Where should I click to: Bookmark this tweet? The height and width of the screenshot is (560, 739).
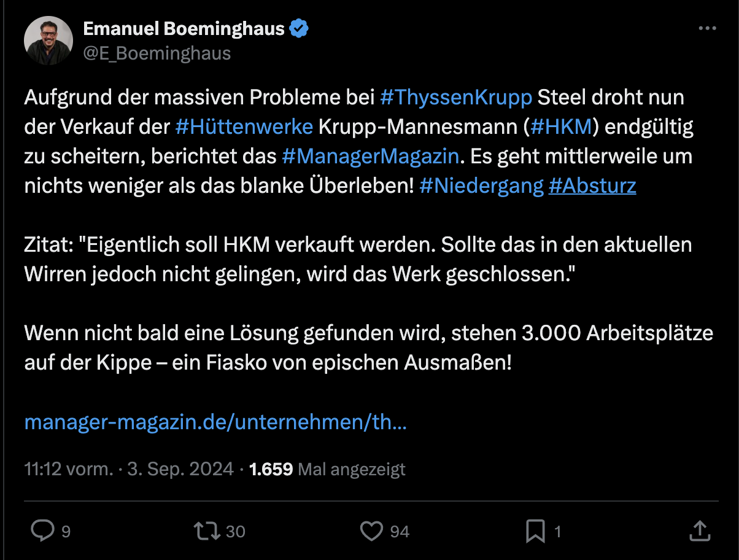(x=536, y=531)
